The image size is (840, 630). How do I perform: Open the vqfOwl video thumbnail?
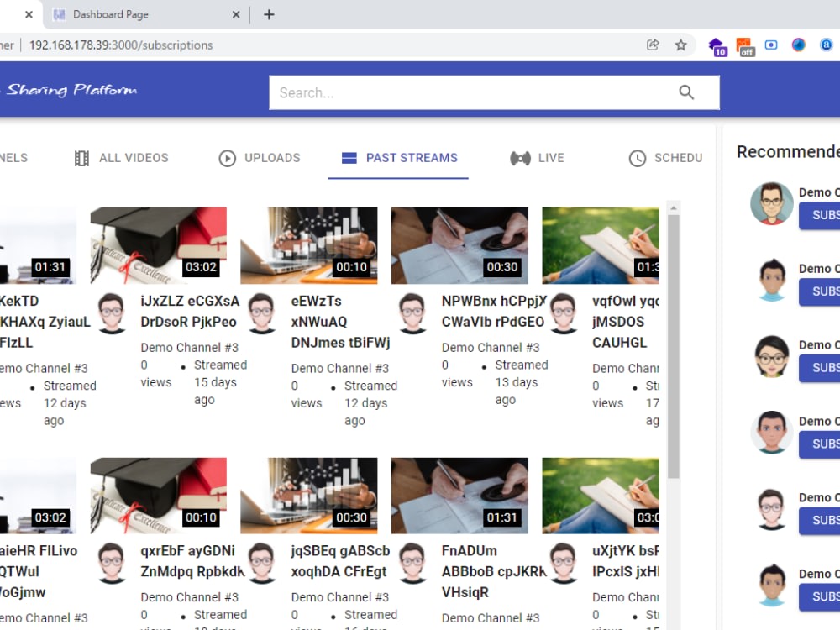(601, 245)
